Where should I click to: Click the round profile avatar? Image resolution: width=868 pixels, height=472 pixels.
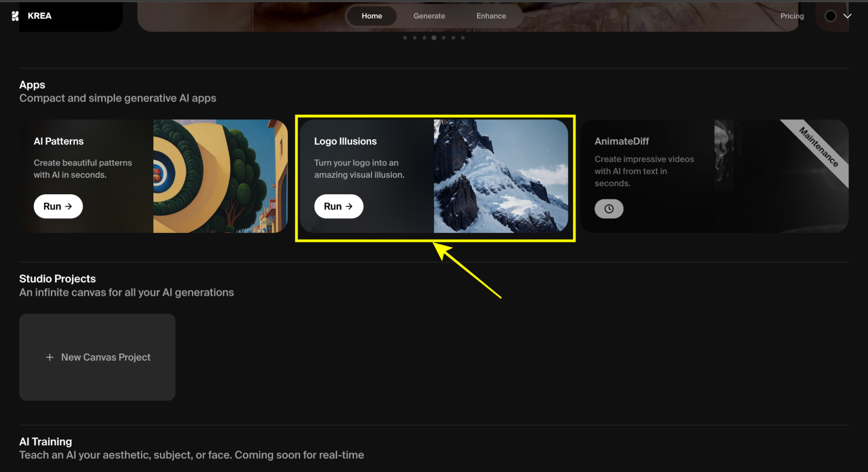830,16
